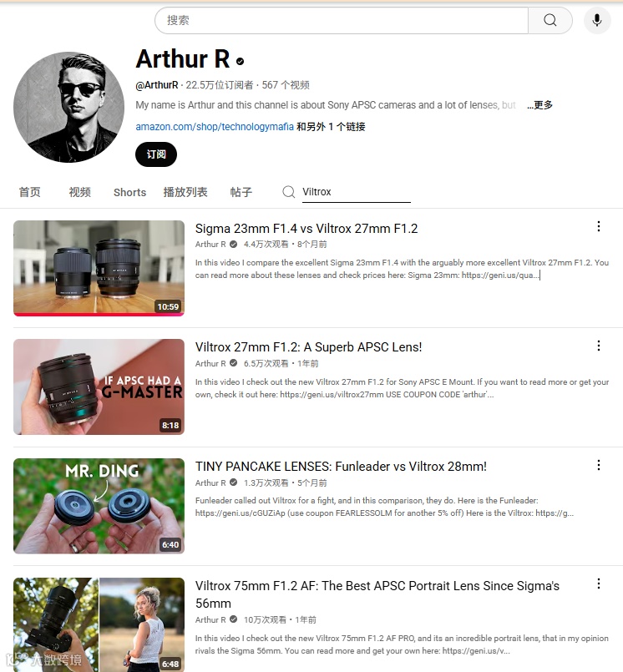
Task: Open the 播放列表 tab
Action: coord(185,192)
